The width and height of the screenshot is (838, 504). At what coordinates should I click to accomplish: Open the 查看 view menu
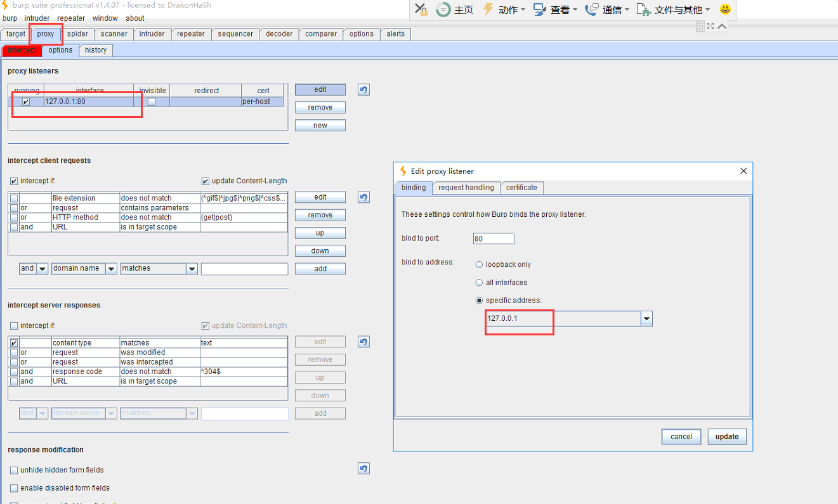click(x=555, y=10)
